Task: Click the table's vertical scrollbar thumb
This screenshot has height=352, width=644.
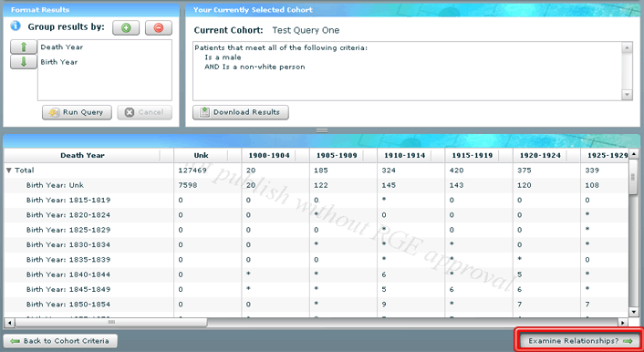Action: coord(633,178)
